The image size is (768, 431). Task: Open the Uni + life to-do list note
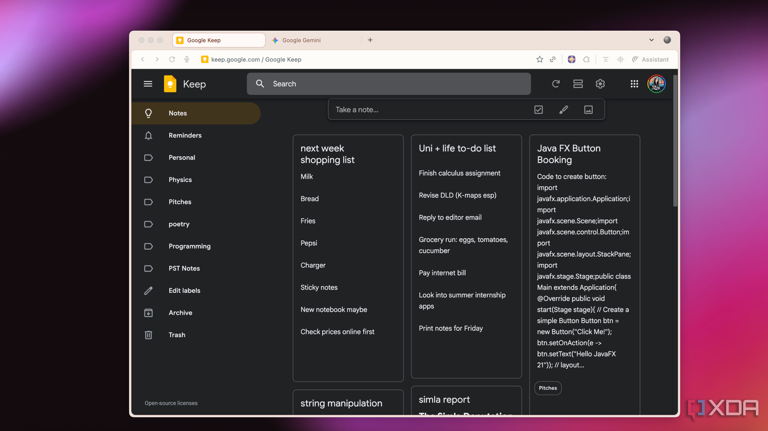coord(466,257)
